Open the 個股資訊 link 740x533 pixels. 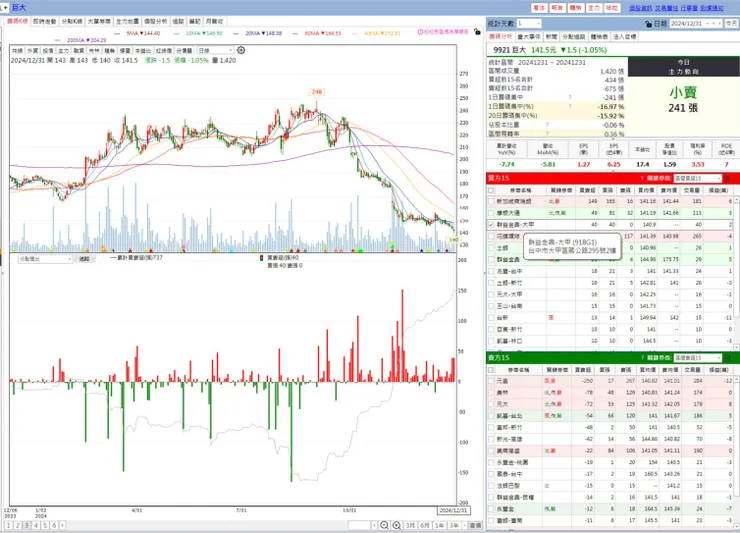[640, 8]
